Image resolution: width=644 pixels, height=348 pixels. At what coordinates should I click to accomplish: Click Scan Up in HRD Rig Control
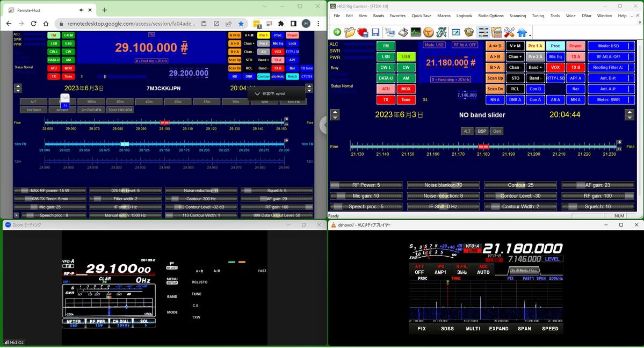tap(495, 78)
